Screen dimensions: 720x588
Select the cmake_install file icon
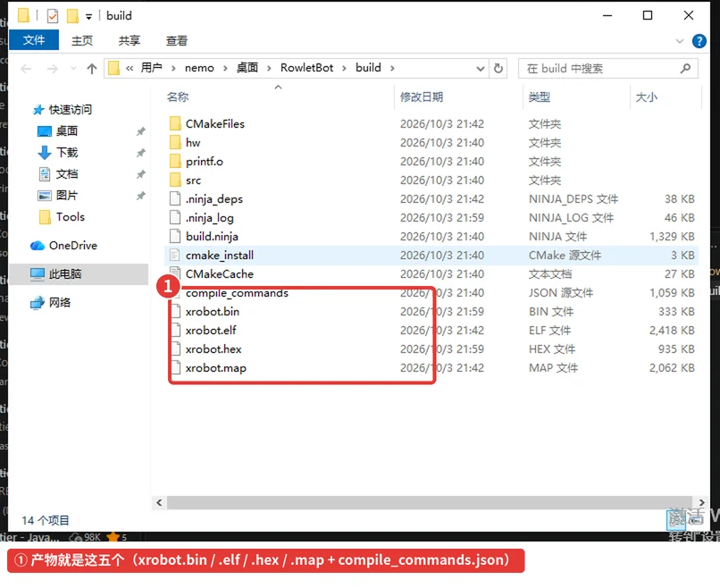click(175, 255)
